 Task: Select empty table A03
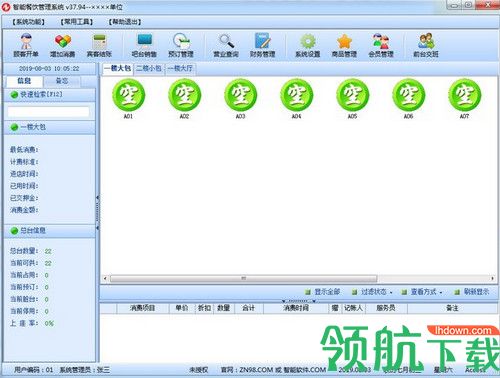[240, 99]
